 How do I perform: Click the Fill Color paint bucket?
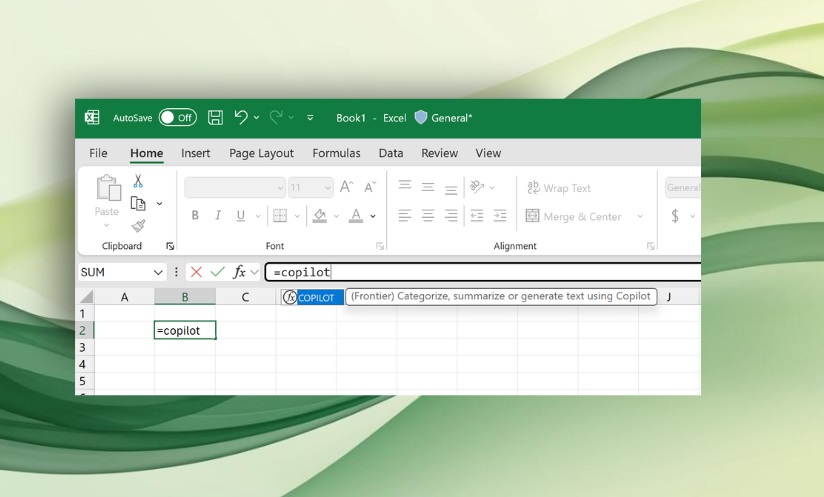(320, 216)
